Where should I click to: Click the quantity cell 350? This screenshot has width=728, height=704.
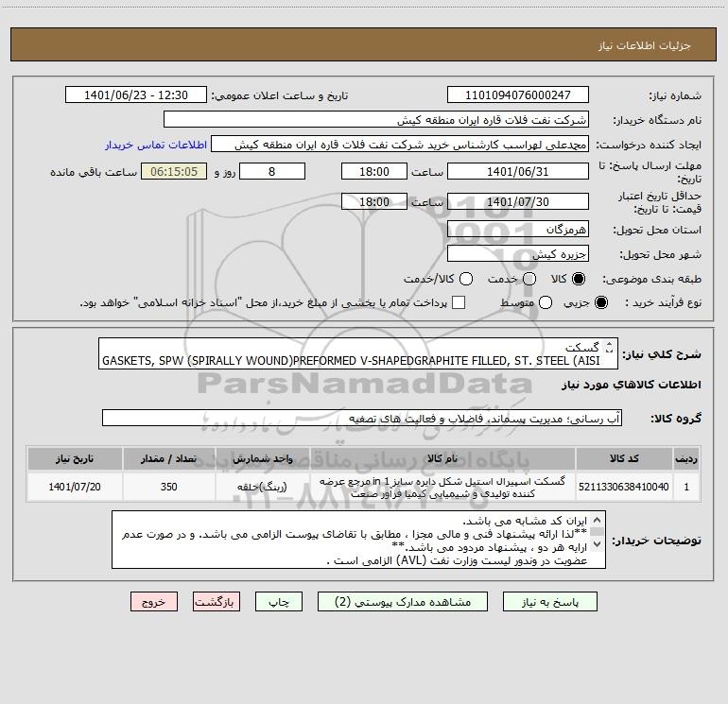[169, 487]
